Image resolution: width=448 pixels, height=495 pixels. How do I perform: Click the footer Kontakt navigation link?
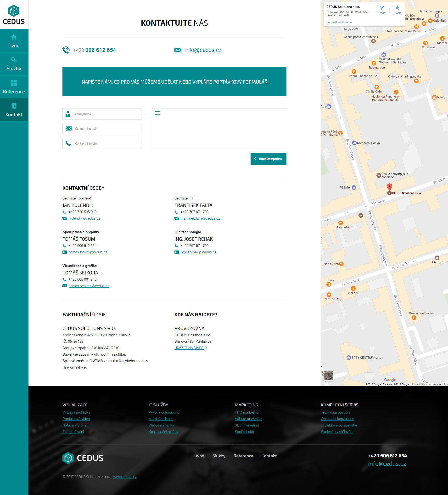click(x=269, y=456)
